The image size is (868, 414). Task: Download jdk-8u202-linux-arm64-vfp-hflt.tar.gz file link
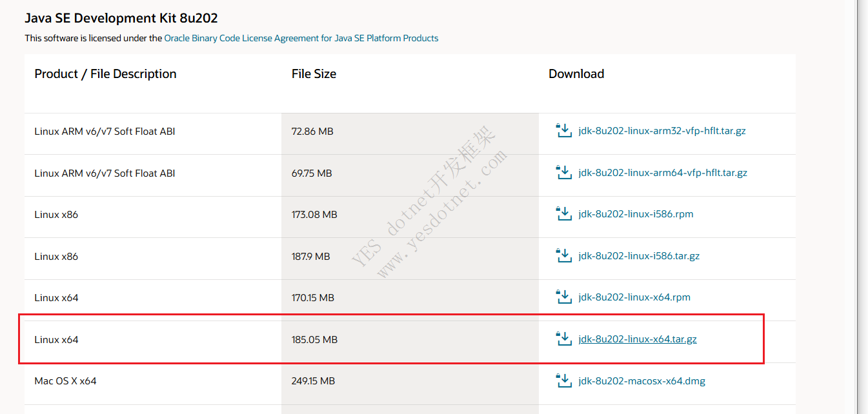click(663, 173)
